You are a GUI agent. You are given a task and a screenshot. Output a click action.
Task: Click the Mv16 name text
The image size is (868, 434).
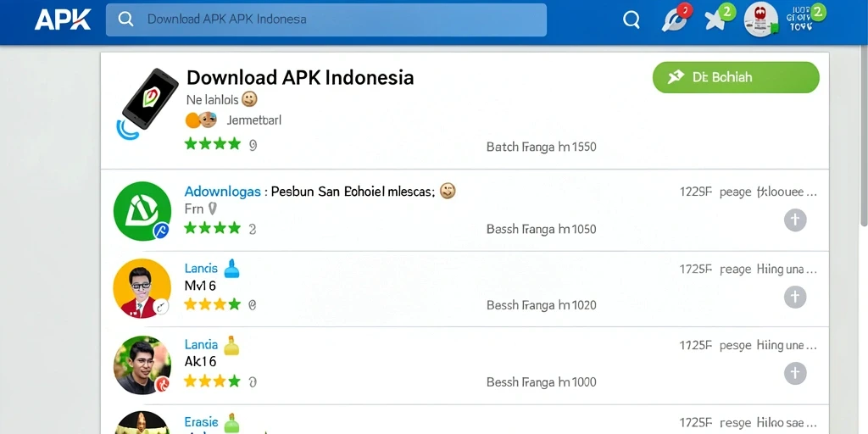[x=200, y=287]
